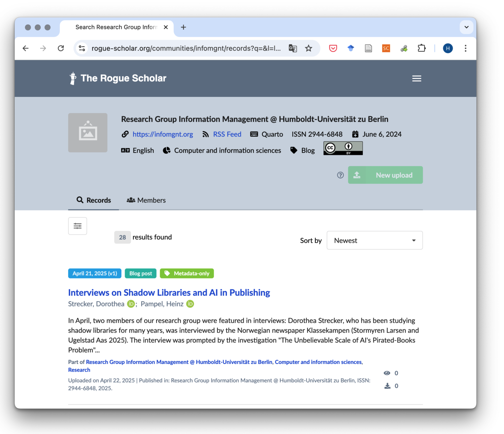Open The Rogue Scholar home link
This screenshot has height=434, width=504.
[124, 78]
